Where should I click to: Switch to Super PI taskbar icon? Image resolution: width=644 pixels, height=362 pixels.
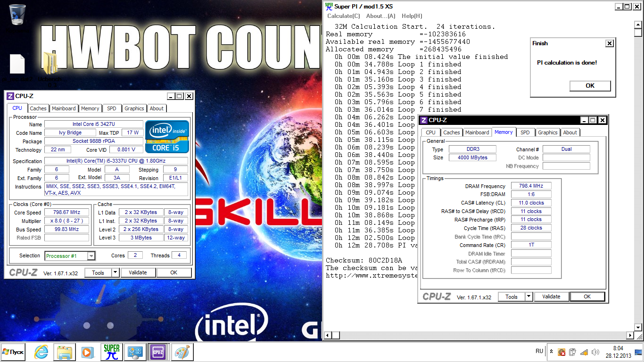point(112,352)
